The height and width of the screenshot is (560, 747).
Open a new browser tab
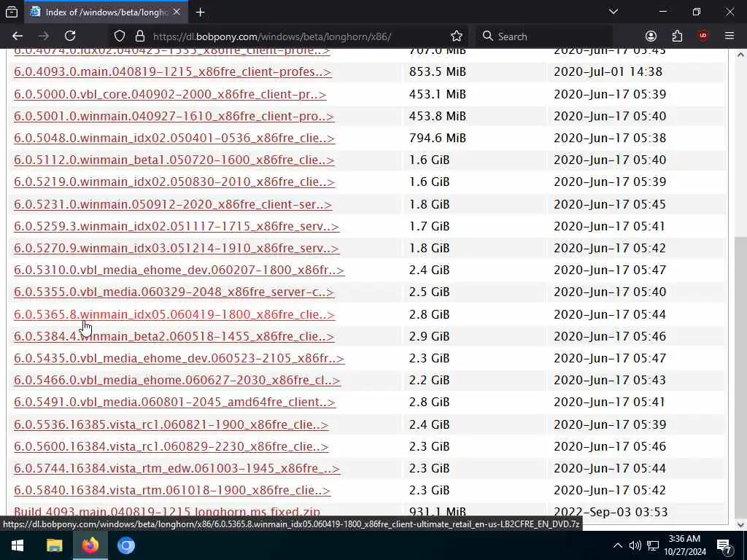tap(200, 12)
